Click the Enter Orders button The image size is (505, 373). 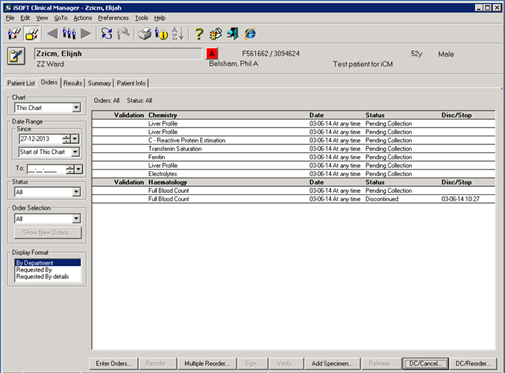[x=113, y=363]
